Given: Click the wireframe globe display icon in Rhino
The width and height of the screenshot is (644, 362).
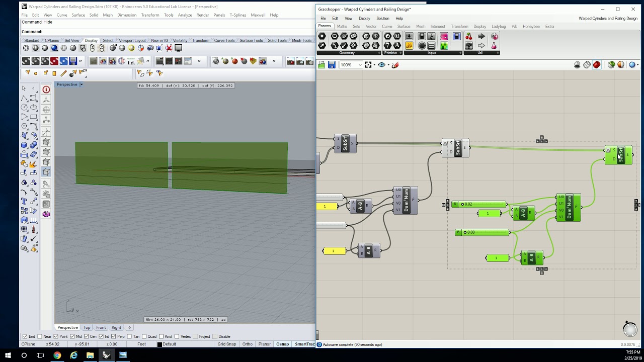Looking at the screenshot, I should click(26, 48).
